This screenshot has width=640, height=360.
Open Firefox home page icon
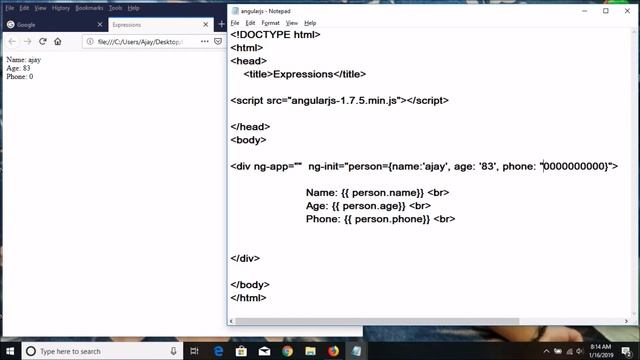(x=58, y=42)
